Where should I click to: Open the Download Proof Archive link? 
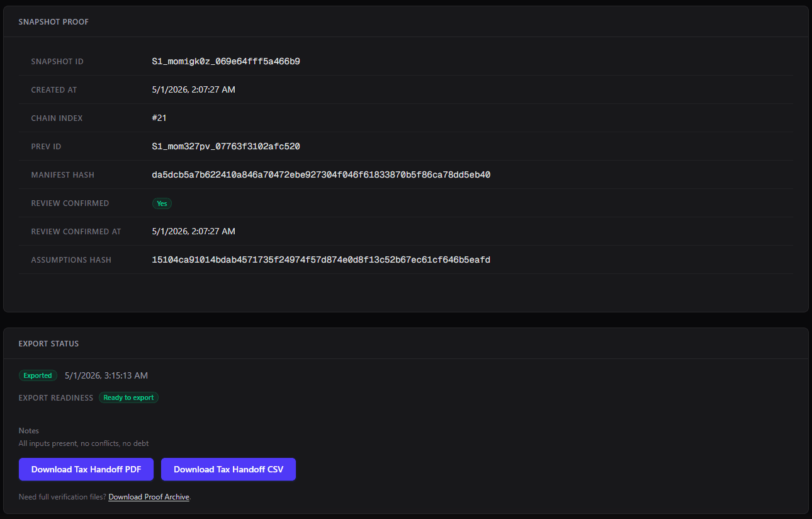coord(149,497)
